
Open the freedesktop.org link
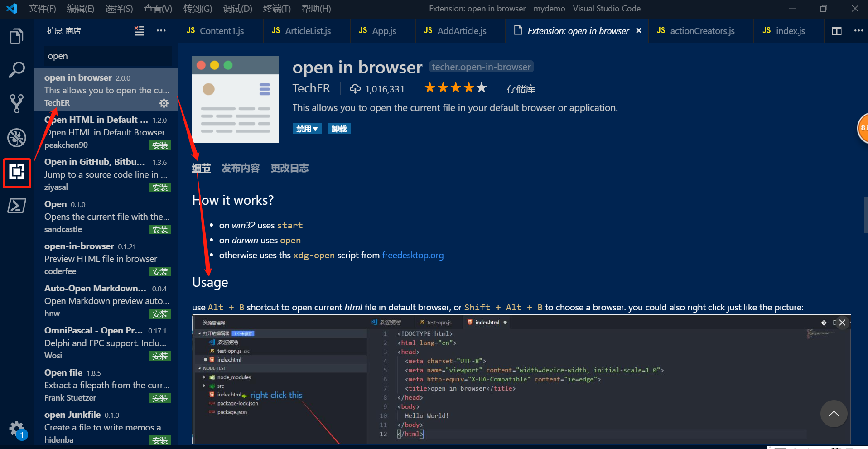tap(413, 255)
